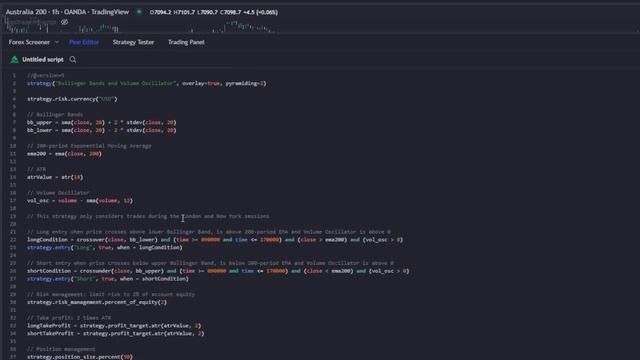Click the bb_upper definition line

[x=102, y=122]
